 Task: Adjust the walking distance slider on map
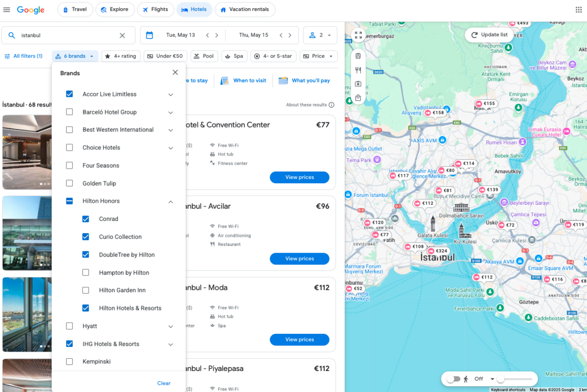[515, 379]
